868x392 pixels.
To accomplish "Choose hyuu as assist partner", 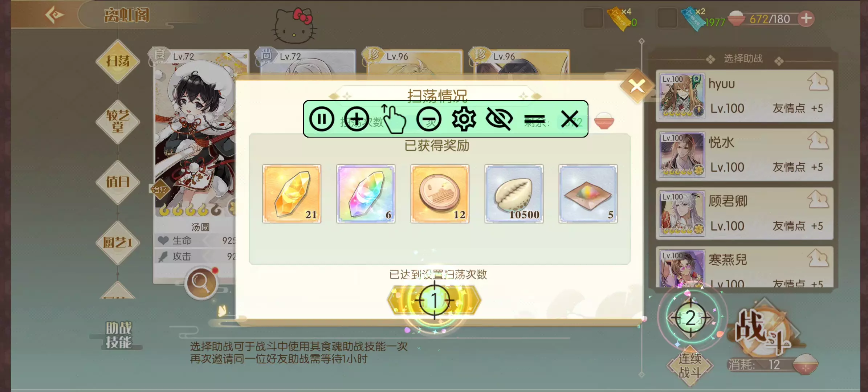I will (x=744, y=96).
